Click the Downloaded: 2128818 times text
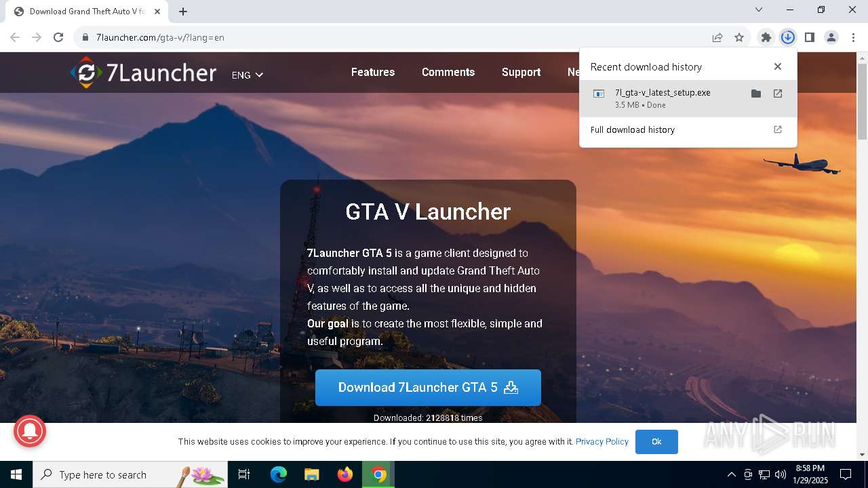 point(428,418)
